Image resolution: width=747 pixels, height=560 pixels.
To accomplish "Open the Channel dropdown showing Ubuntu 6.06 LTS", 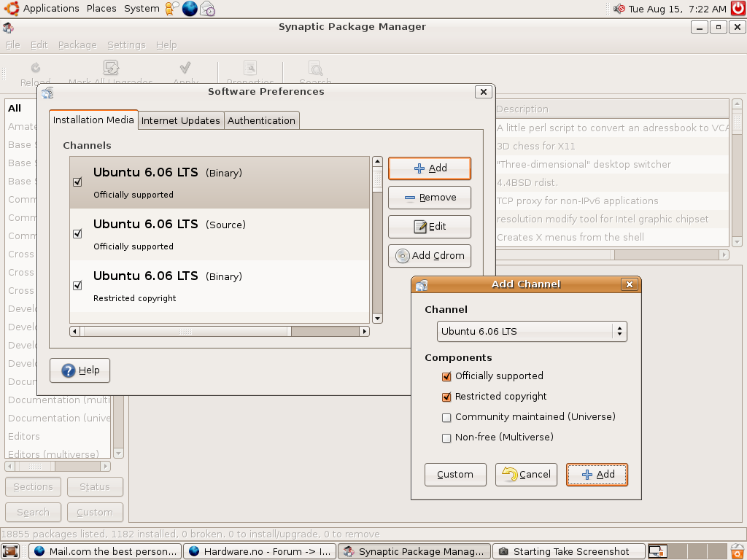I will 532,332.
